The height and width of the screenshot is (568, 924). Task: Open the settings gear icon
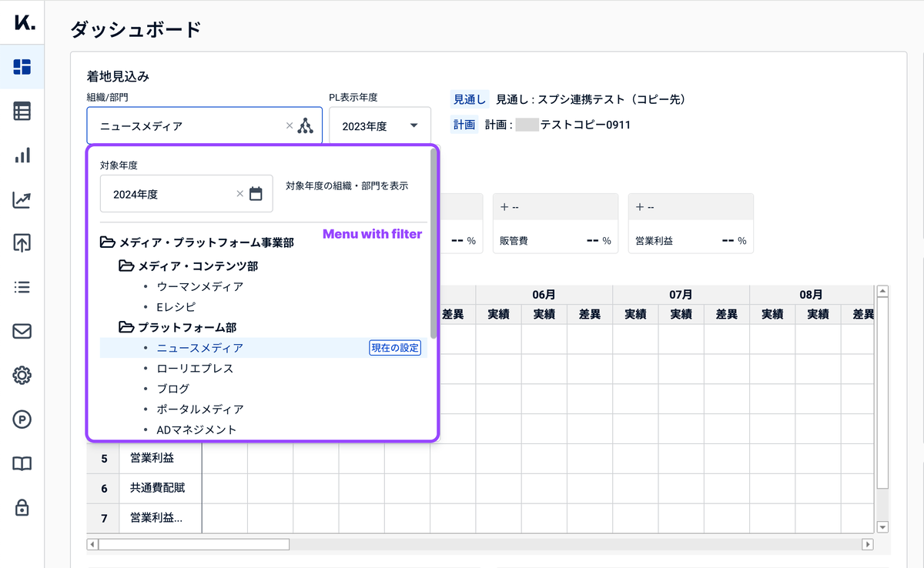(22, 376)
